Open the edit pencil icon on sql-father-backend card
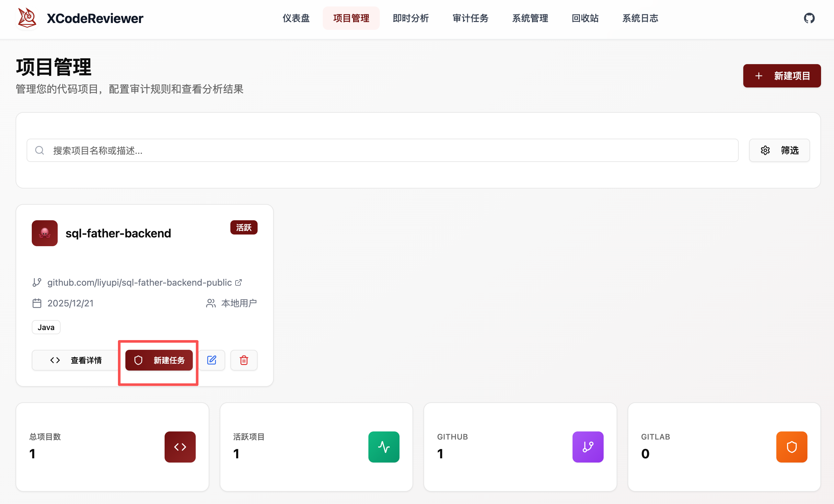The width and height of the screenshot is (834, 504). [x=212, y=360]
